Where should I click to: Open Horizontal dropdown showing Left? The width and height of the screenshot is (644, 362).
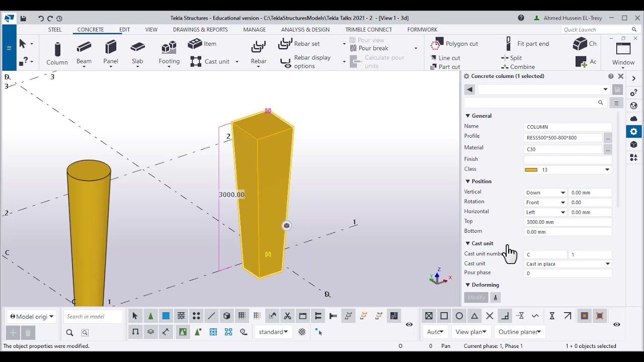(546, 212)
